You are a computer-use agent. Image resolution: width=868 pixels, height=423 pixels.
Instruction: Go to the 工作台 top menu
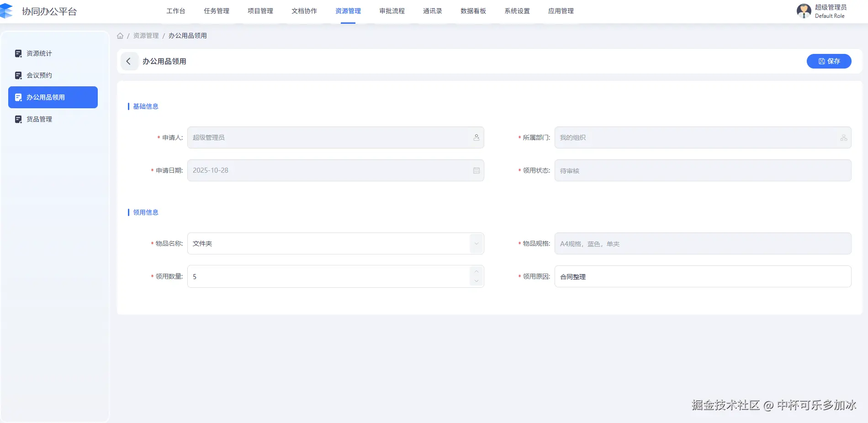click(x=175, y=11)
